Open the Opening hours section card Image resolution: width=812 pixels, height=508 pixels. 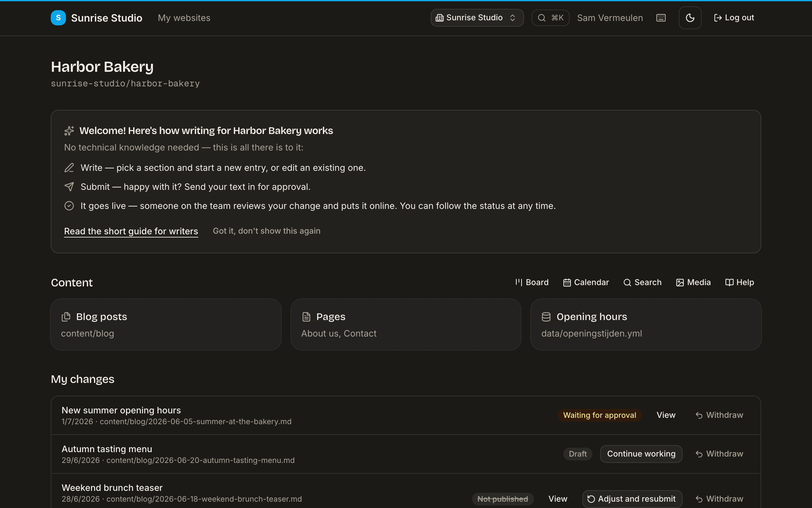(x=645, y=324)
